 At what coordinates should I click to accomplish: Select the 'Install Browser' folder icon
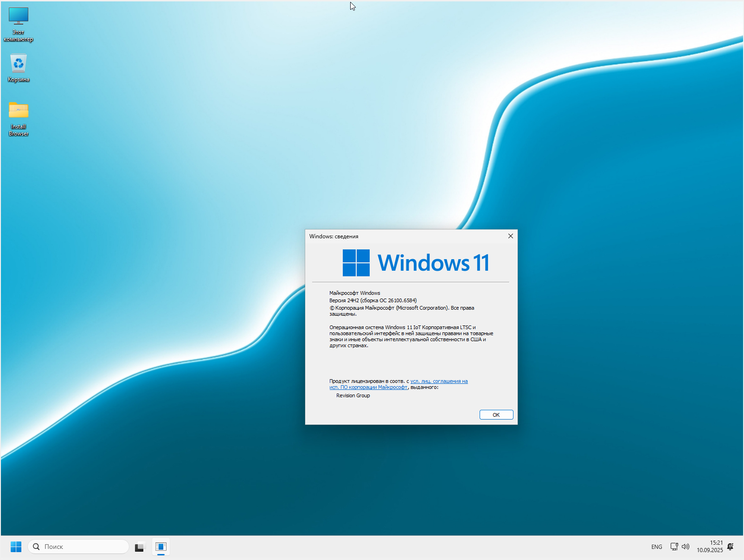[19, 119]
